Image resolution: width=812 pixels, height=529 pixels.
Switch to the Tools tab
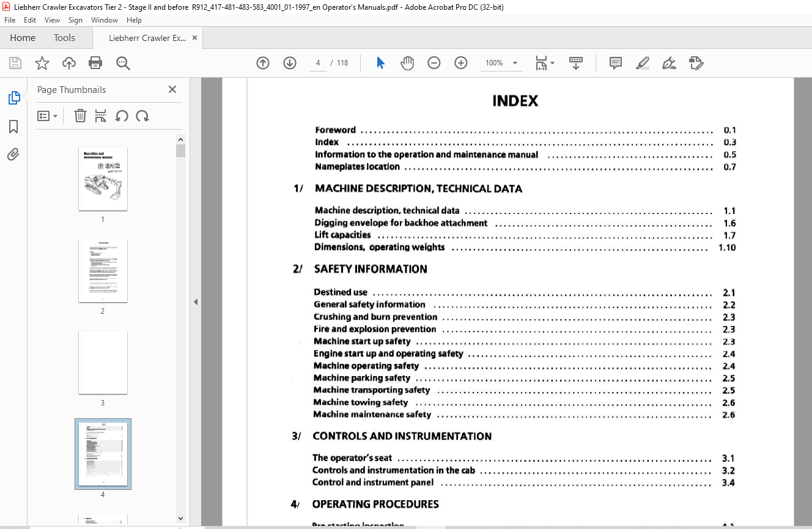click(64, 38)
